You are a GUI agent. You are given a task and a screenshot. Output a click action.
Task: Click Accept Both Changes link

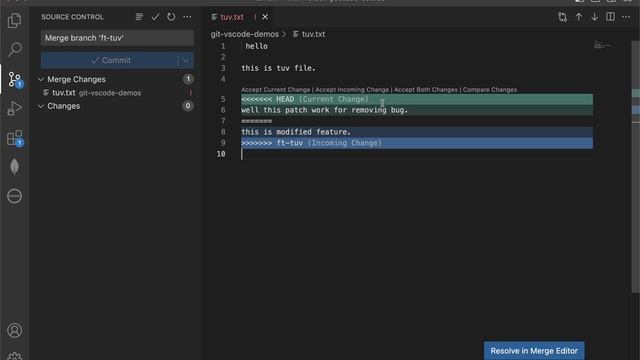point(426,90)
